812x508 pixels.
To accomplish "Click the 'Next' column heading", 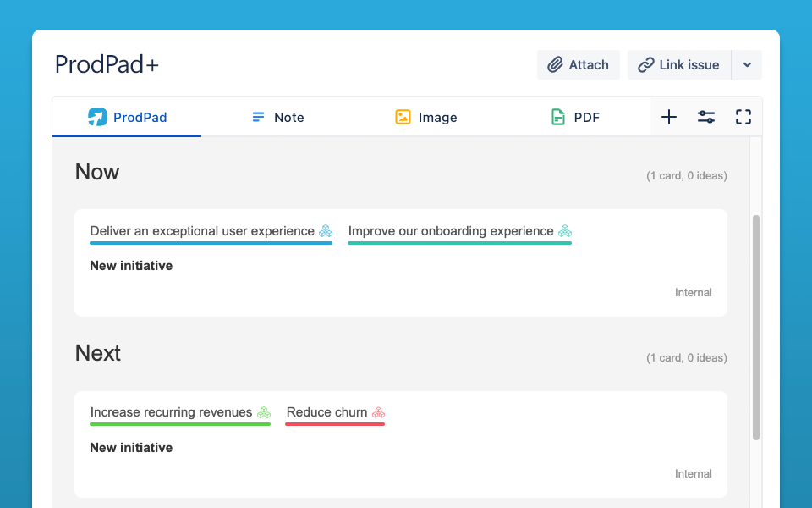I will tap(98, 353).
